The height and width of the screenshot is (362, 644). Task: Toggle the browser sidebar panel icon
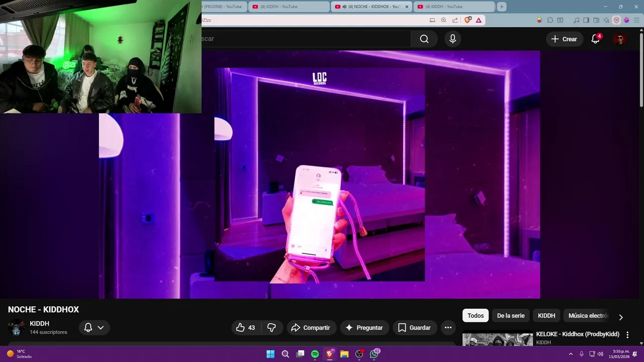tap(586, 20)
